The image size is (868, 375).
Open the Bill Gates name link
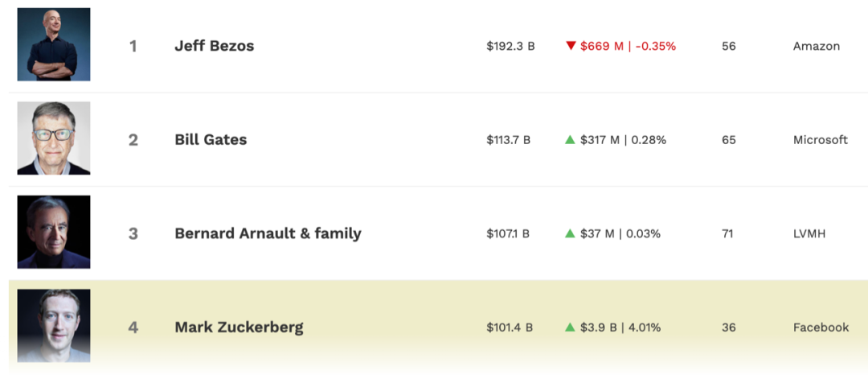click(x=211, y=140)
